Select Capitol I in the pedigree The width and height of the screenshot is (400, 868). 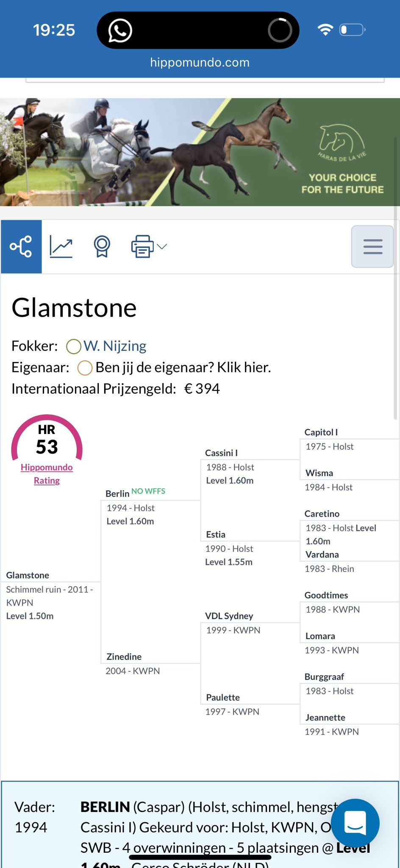click(321, 432)
